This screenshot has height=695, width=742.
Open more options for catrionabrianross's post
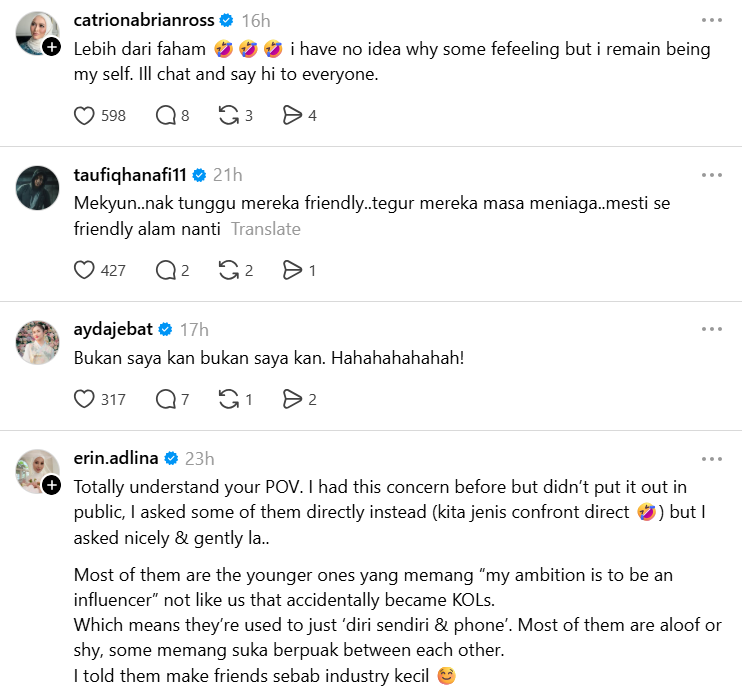coord(711,20)
